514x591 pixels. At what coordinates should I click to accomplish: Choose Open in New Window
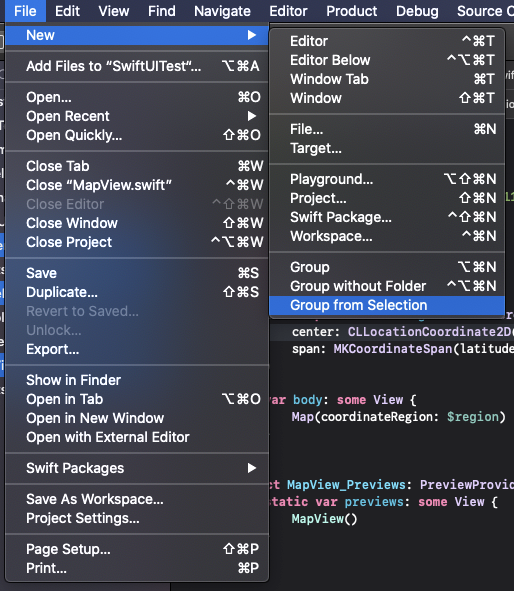(137, 418)
